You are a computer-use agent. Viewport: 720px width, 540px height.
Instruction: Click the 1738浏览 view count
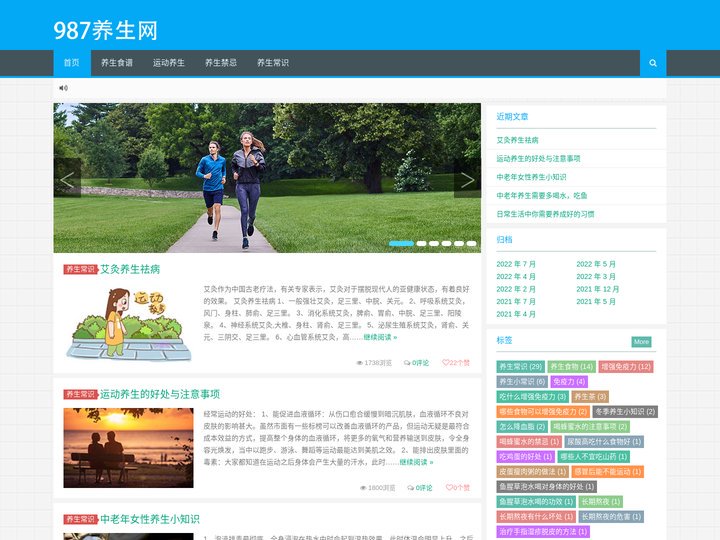(x=375, y=363)
